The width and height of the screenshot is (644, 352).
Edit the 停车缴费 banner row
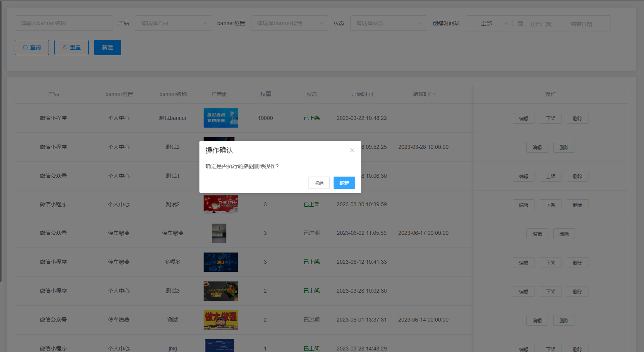(537, 234)
